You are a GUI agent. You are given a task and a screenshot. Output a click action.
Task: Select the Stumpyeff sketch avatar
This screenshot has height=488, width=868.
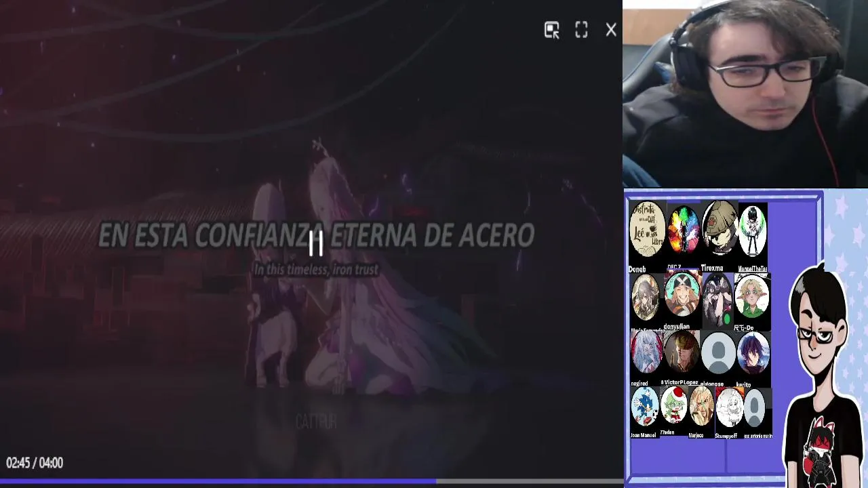(729, 407)
